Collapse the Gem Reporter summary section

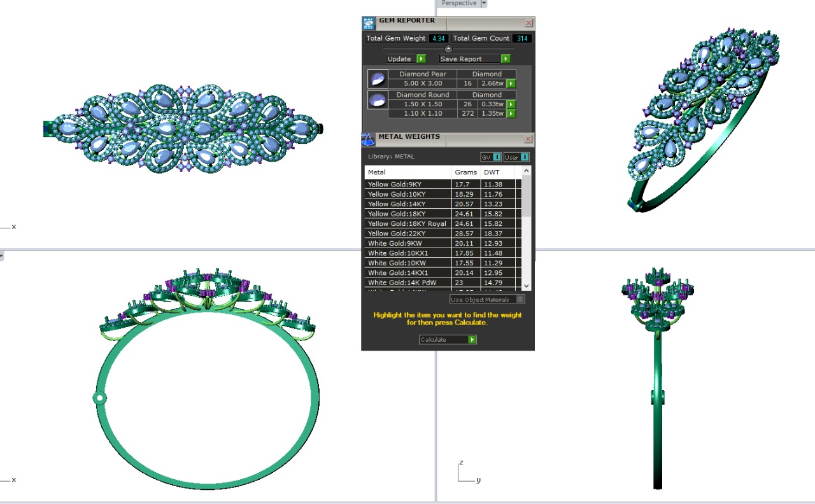448,49
